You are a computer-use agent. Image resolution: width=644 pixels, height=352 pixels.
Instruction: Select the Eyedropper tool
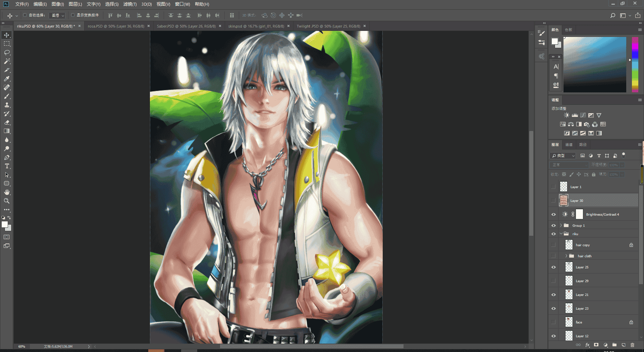[7, 79]
